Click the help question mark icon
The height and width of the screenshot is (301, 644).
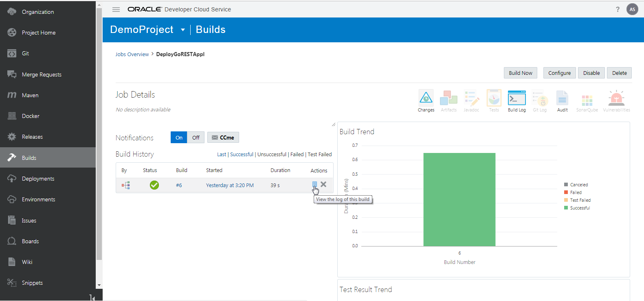[618, 9]
